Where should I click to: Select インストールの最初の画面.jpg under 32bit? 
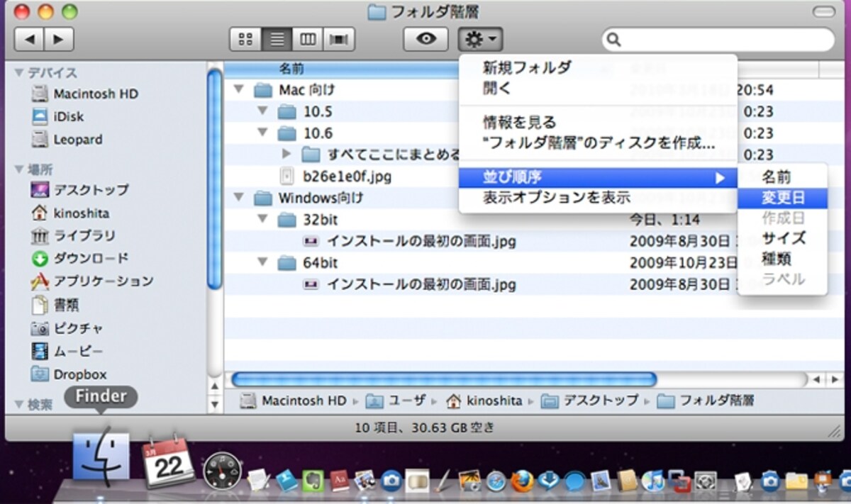[x=421, y=242]
